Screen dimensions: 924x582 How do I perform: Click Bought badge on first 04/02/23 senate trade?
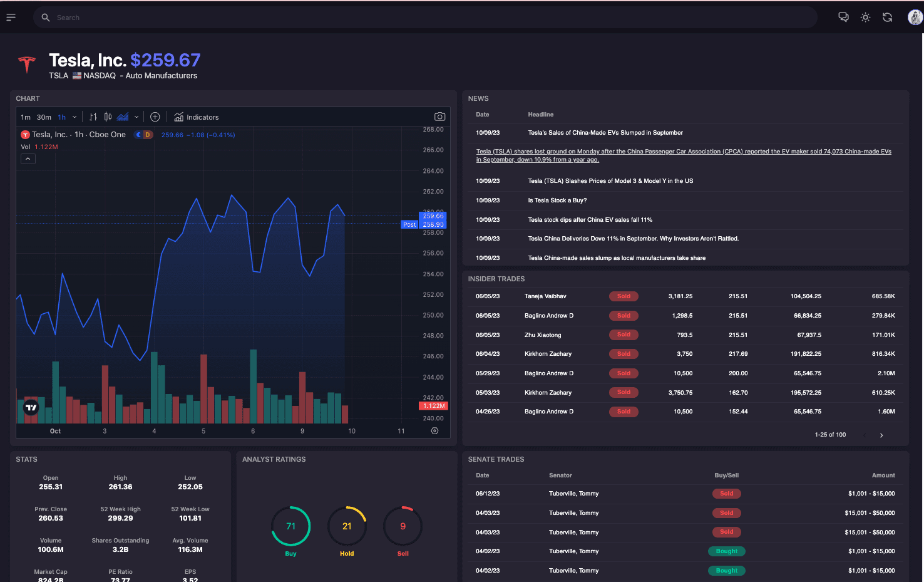726,551
